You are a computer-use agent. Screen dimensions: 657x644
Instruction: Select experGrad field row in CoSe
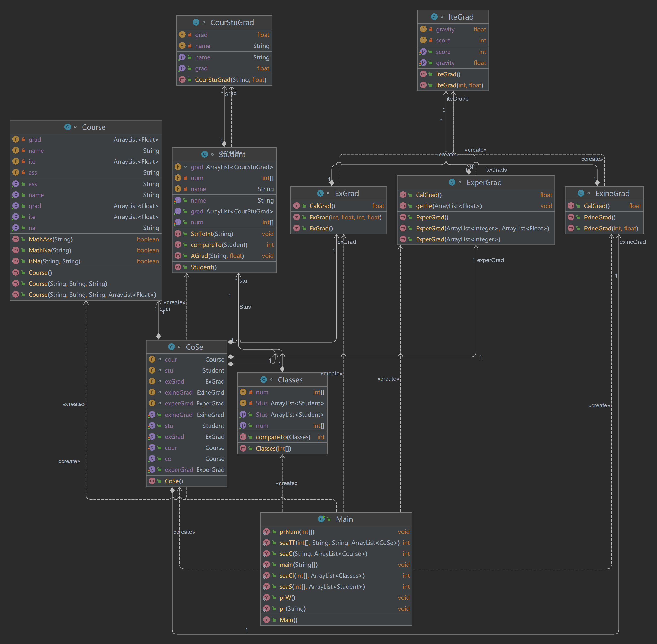coord(179,403)
